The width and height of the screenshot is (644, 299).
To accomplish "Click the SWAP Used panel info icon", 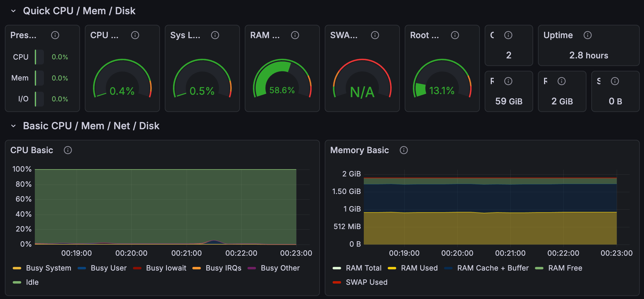I will point(375,35).
